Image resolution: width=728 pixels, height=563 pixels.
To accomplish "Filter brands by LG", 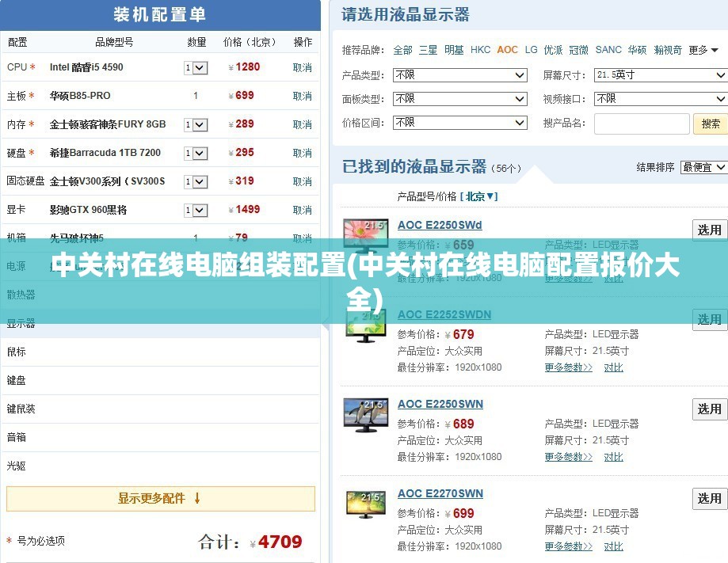I will tap(531, 50).
